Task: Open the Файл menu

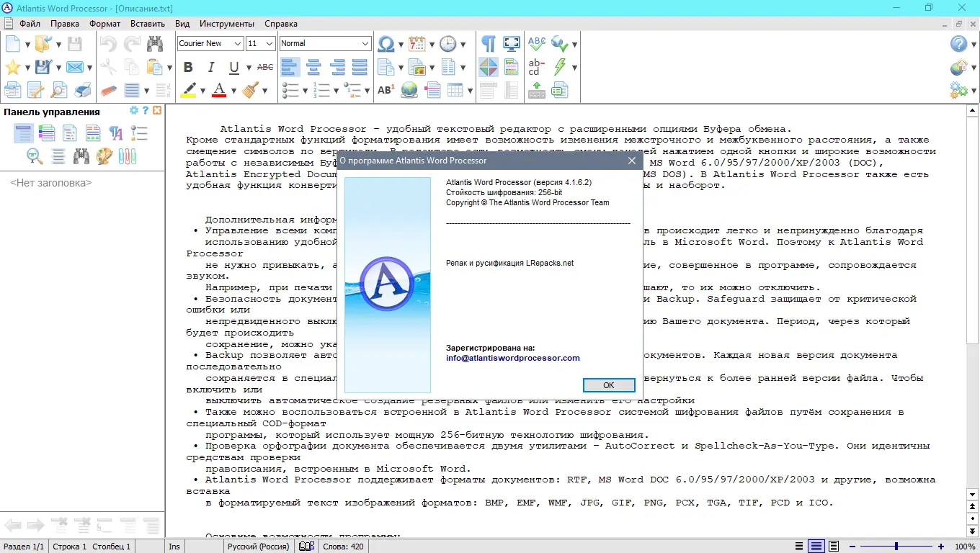Action: 30,24
